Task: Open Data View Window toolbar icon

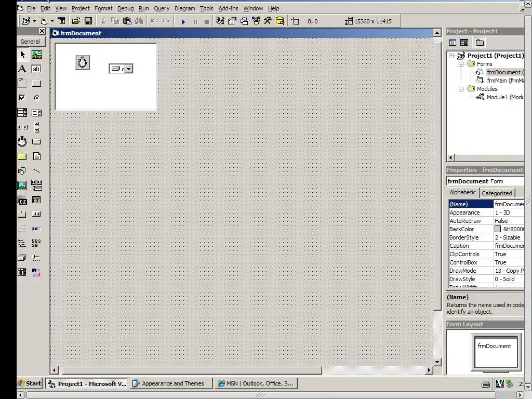Action: (280, 21)
